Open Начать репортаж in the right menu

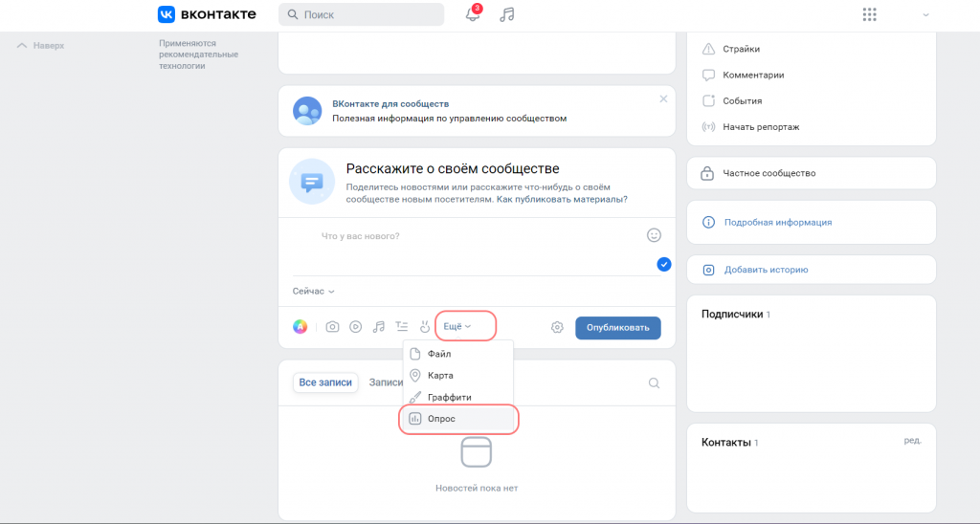pyautogui.click(x=761, y=127)
